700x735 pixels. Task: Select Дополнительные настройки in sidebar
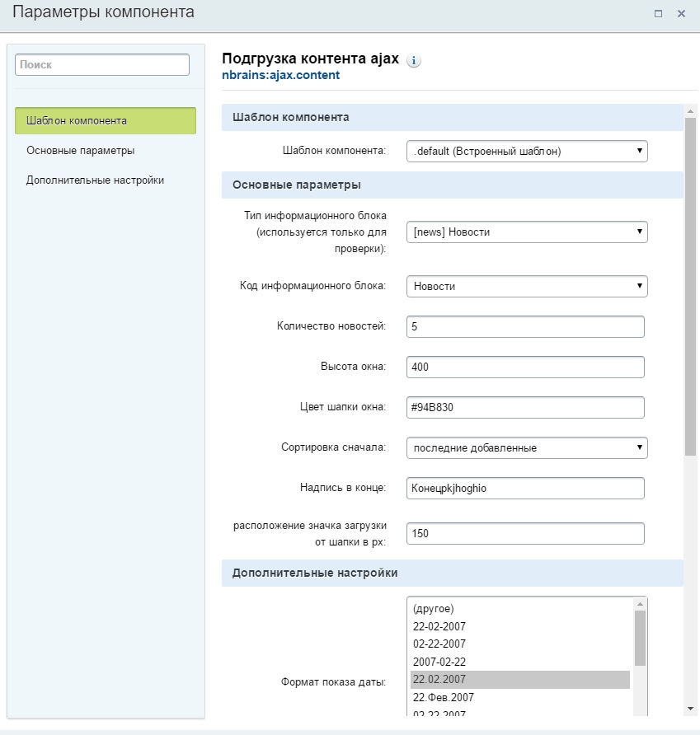point(95,180)
